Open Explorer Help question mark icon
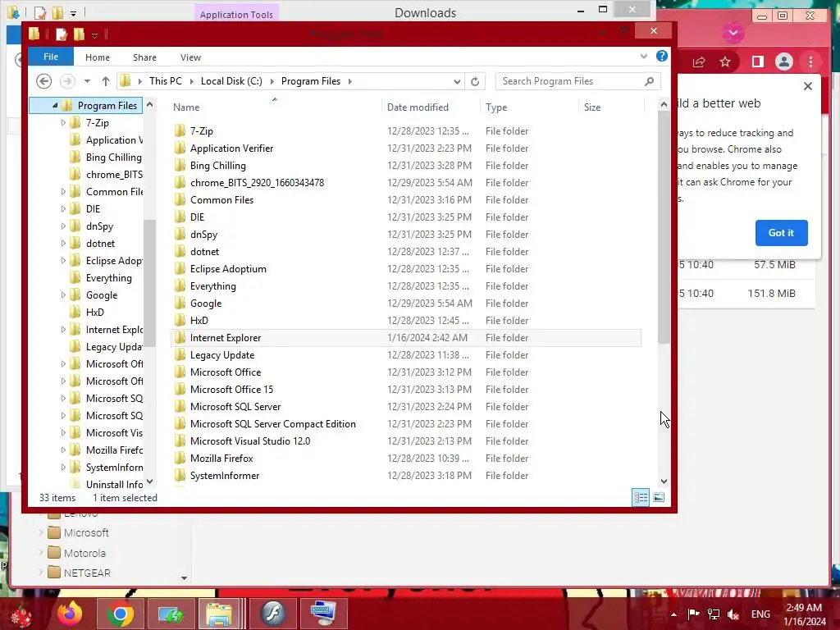840x630 pixels. (662, 57)
